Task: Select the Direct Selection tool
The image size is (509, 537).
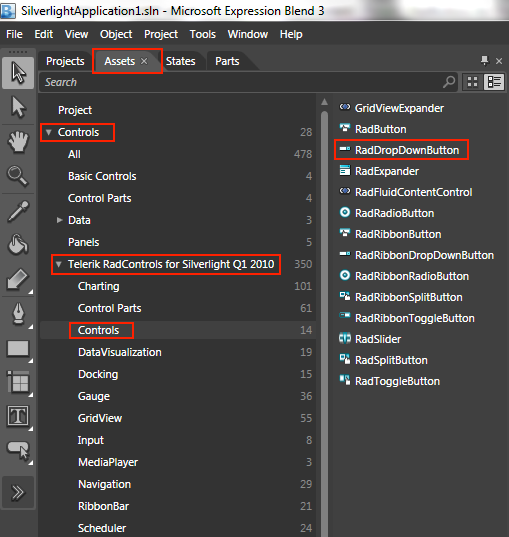Action: pyautogui.click(x=18, y=107)
